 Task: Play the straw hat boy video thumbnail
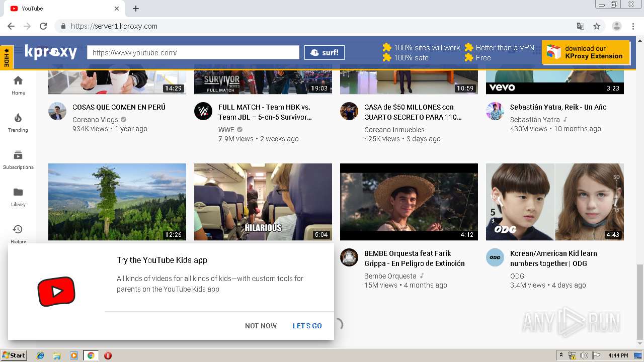[x=409, y=202]
